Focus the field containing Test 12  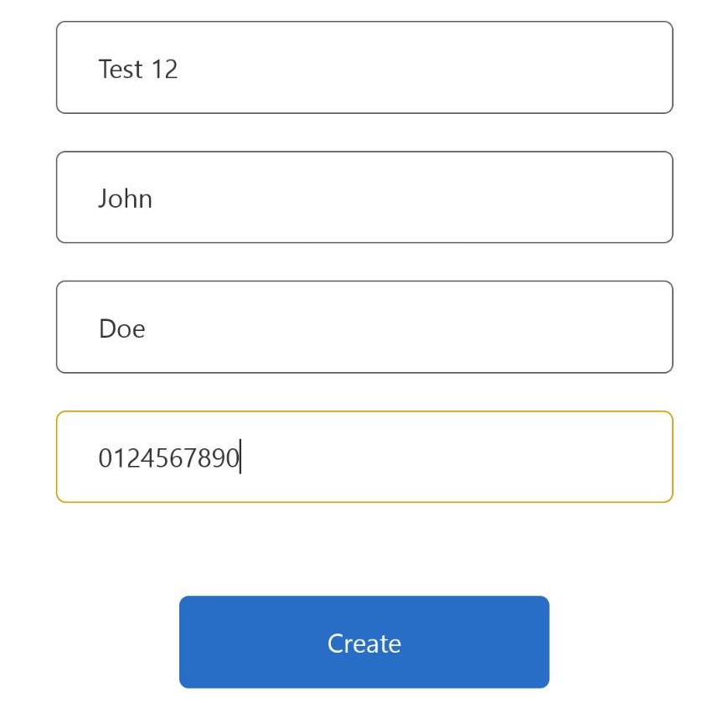click(x=364, y=67)
